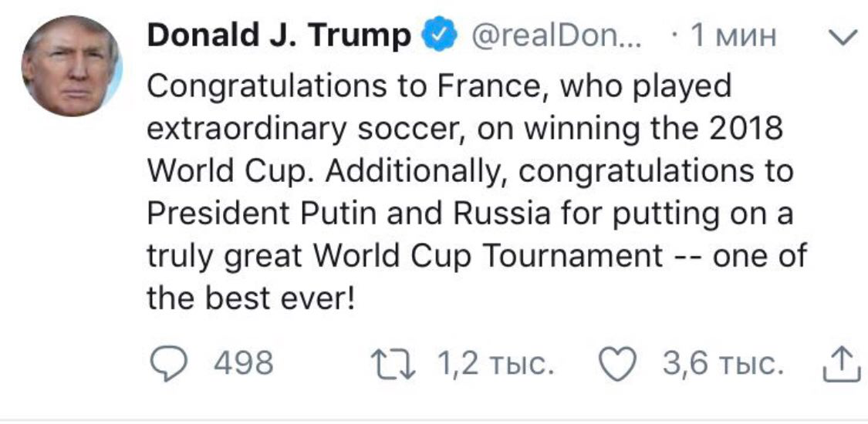Click the reply speech bubble icon

click(164, 363)
